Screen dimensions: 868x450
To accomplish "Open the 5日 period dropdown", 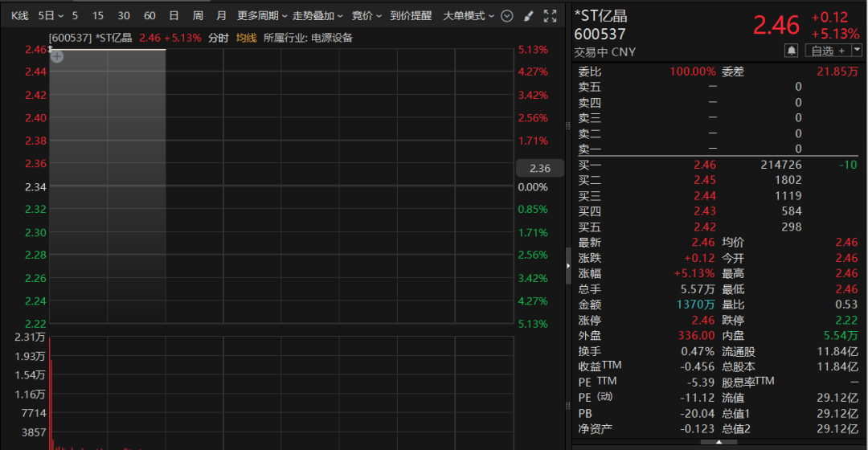I will point(51,16).
